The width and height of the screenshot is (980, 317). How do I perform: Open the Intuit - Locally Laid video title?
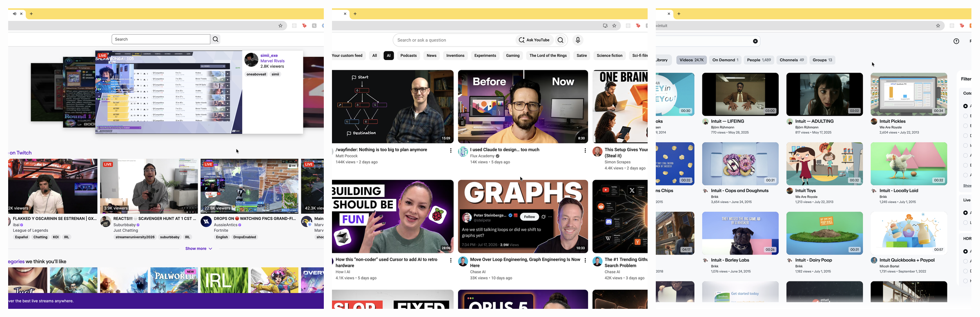[x=899, y=191]
